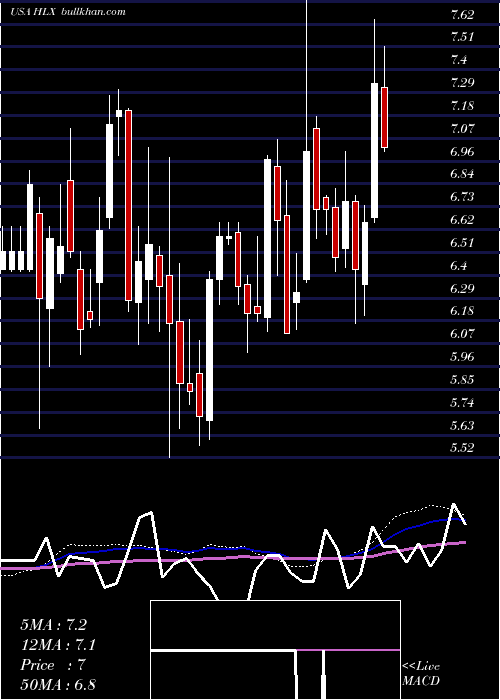Click the 6.96 price axis label
The width and height of the screenshot is (500, 700).
pos(462,151)
